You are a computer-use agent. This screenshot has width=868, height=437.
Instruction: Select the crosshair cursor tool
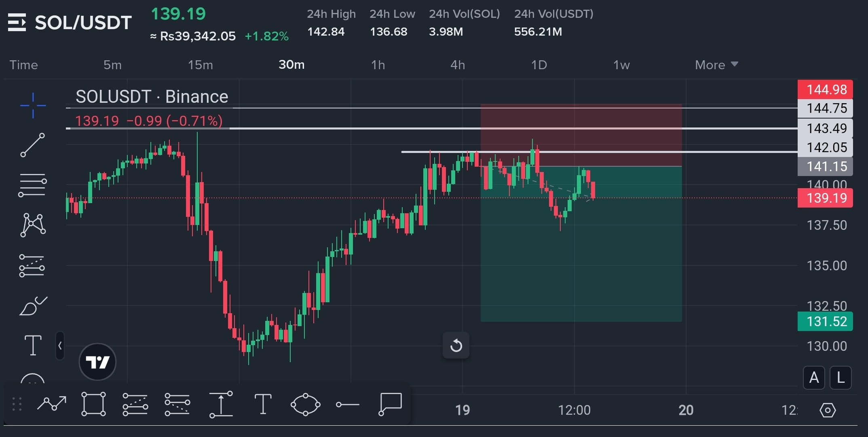click(33, 106)
